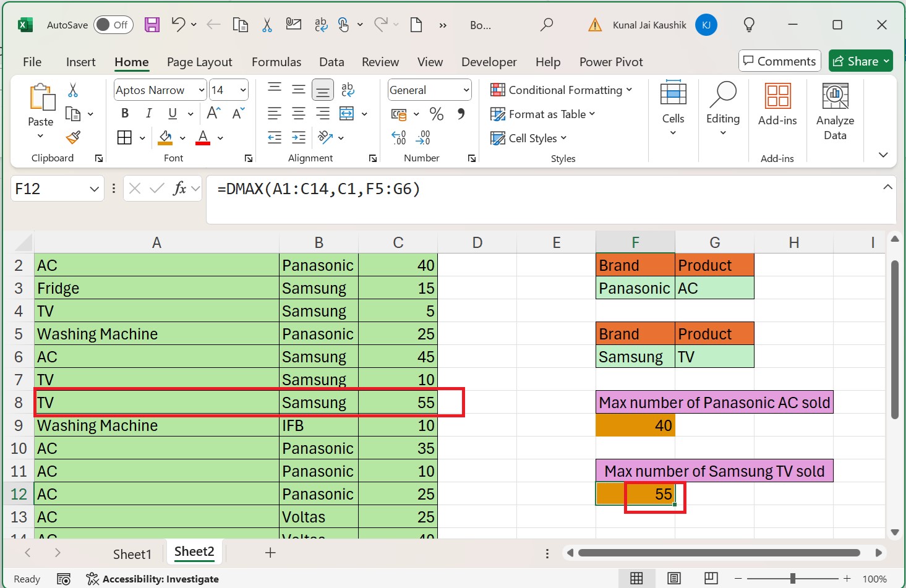This screenshot has height=588, width=906.
Task: Click the Insert Function fx icon
Action: click(179, 189)
